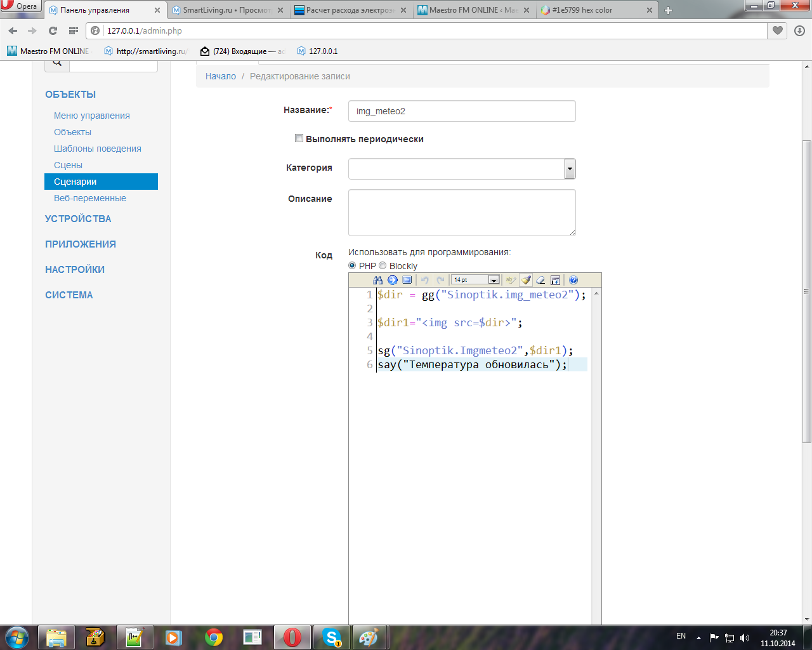Click the Название input field
The image size is (812, 650).
462,111
